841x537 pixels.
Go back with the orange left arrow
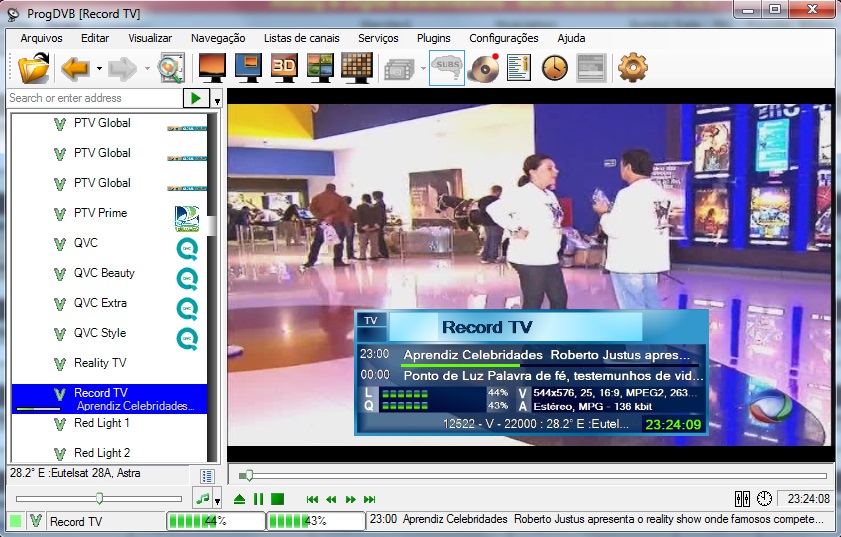click(x=75, y=69)
